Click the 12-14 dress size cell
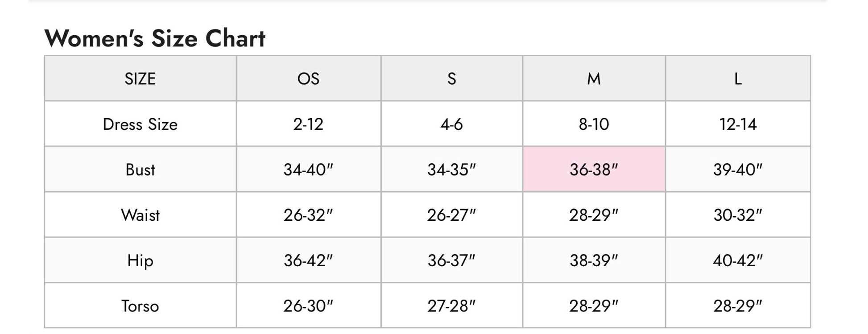The width and height of the screenshot is (868, 334). (738, 124)
